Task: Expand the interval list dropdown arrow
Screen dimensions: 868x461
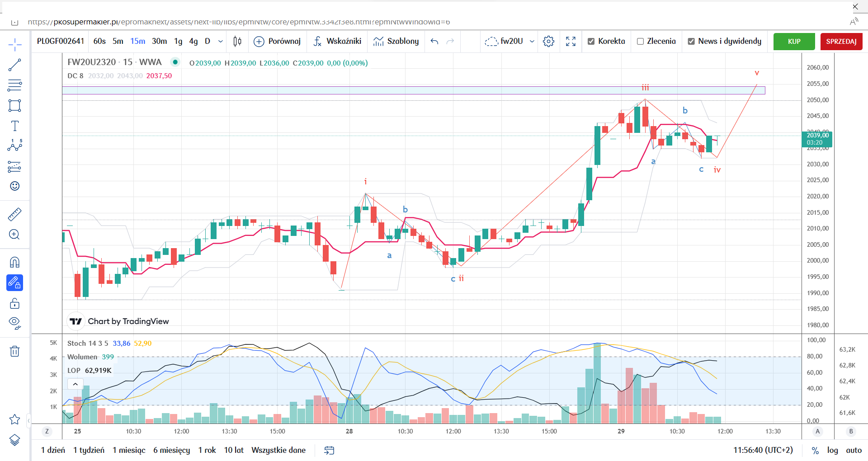Action: [x=221, y=41]
